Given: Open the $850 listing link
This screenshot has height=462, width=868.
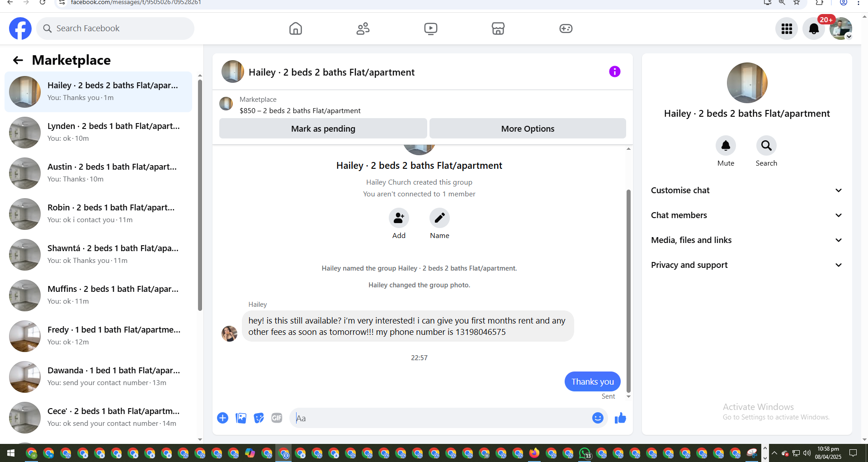Looking at the screenshot, I should point(300,110).
